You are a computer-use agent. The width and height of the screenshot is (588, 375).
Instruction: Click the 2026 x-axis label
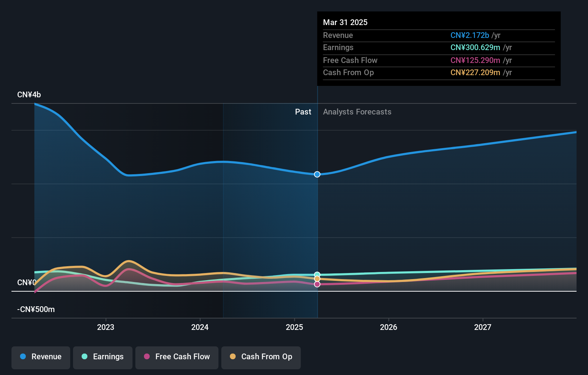389,327
